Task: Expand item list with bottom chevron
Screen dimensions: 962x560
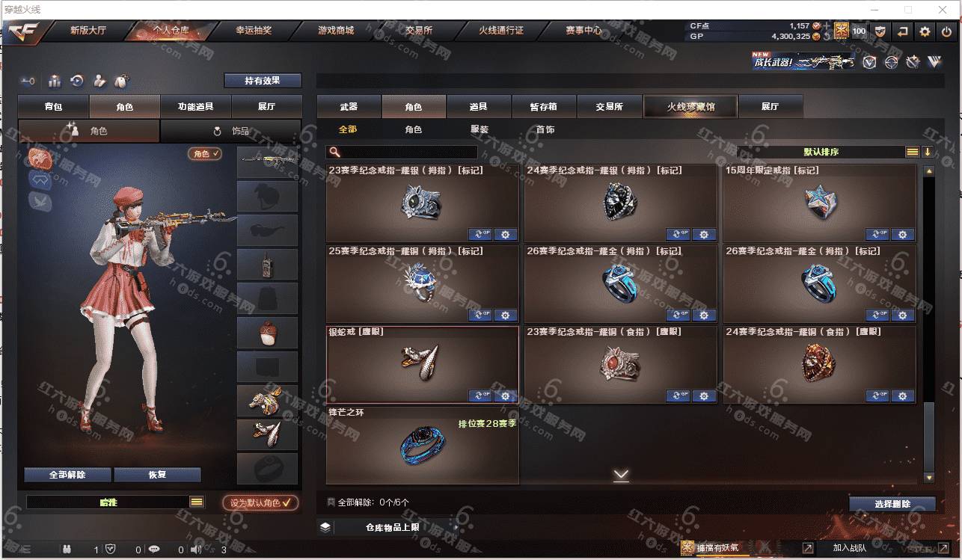Action: pyautogui.click(x=621, y=475)
